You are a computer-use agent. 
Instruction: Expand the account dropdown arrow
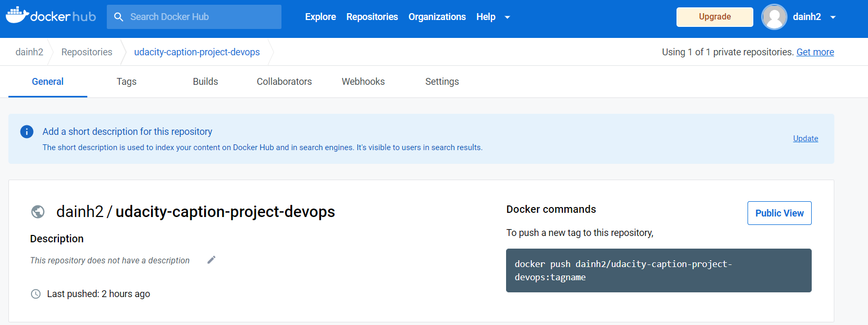[833, 17]
